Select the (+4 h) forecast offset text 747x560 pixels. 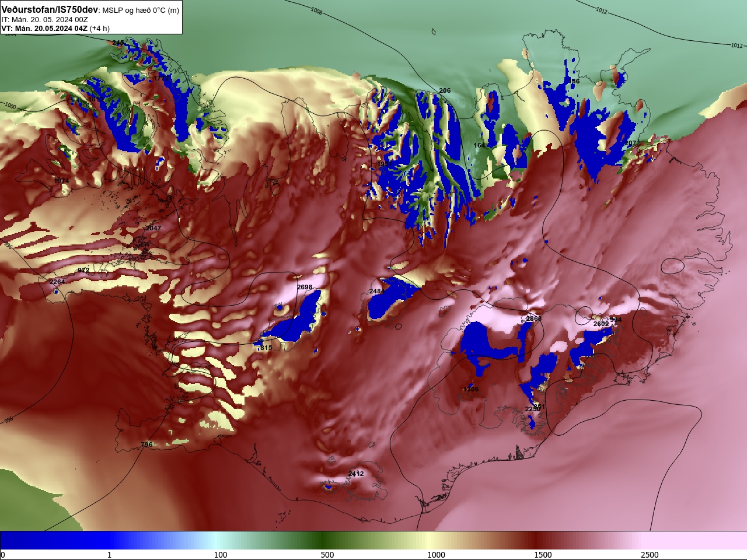[x=100, y=28]
